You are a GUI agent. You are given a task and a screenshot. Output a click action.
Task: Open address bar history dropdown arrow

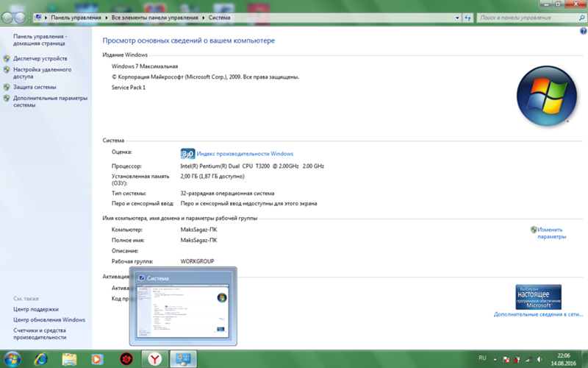click(457, 18)
